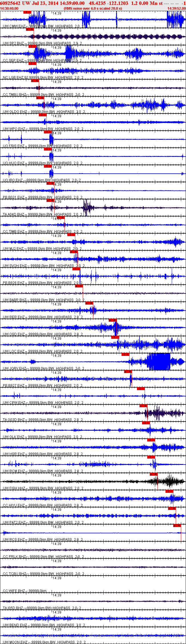The height and width of the screenshot is (644, 186).
Task: Click the start time '14:38:40.00'
Action: coord(9,9)
